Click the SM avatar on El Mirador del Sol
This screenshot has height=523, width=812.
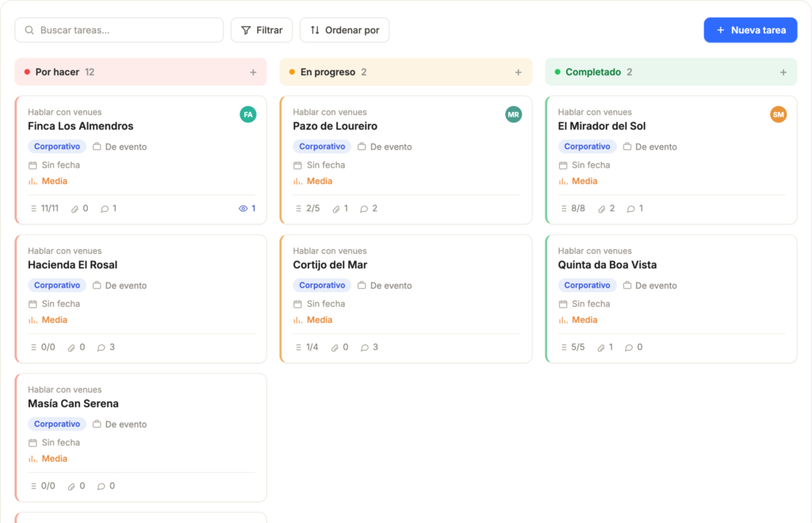779,114
